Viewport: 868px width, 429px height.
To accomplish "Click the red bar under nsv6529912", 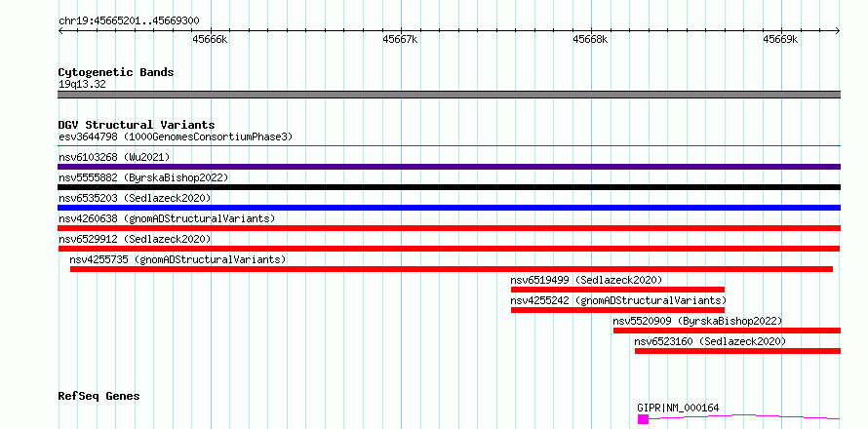I will [449, 249].
